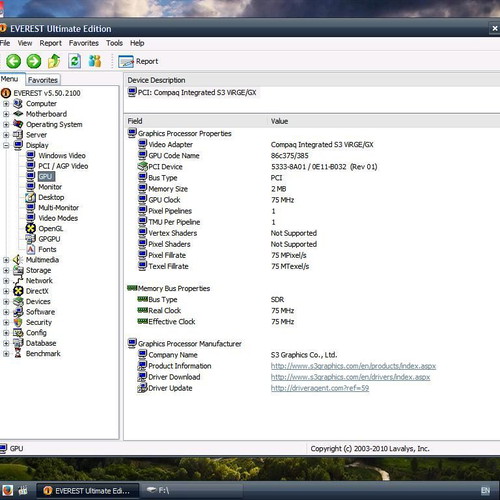Click the Up level toolbar icon
The width and height of the screenshot is (500, 500).
click(54, 61)
